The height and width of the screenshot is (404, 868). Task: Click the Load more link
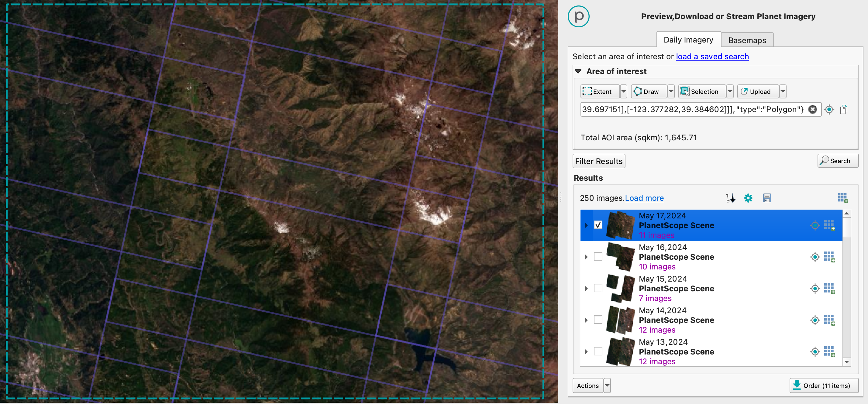pos(644,198)
